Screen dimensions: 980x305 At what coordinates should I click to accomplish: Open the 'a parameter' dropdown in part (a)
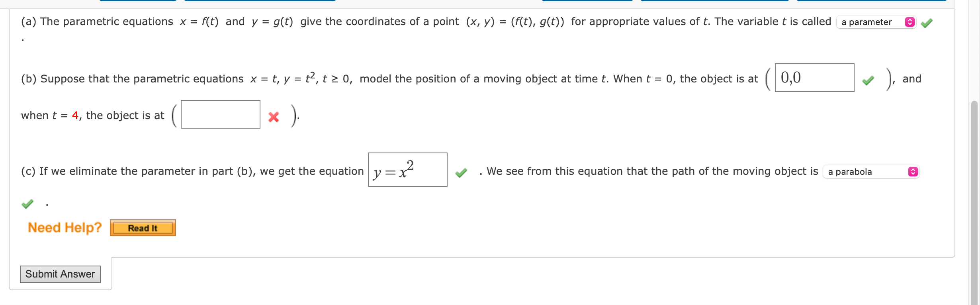[x=872, y=23]
